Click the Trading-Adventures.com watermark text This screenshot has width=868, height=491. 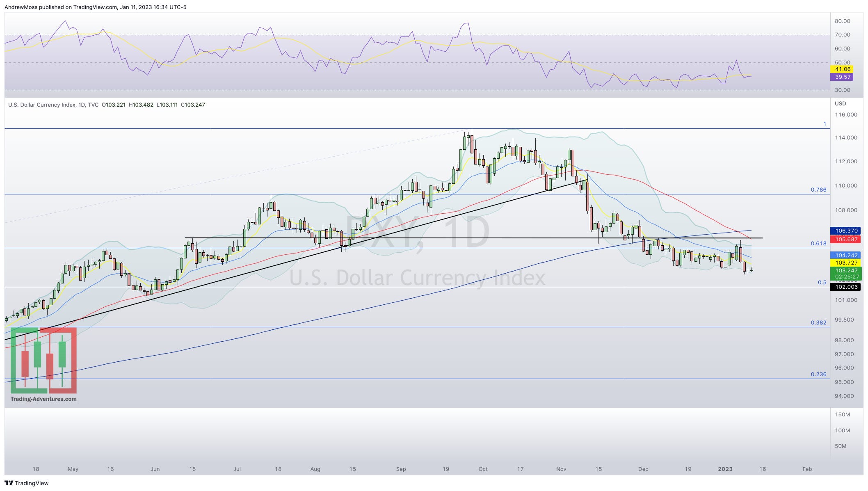click(x=43, y=399)
